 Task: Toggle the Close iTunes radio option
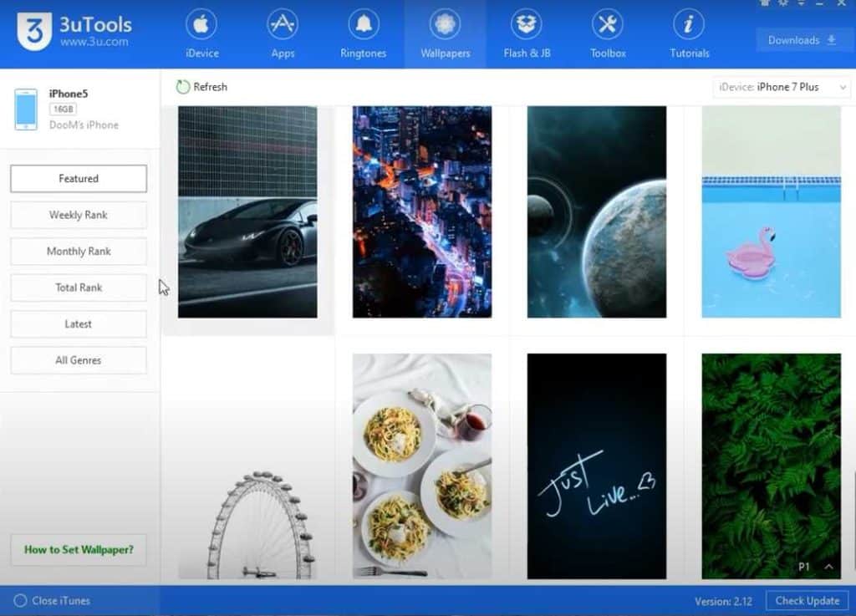20,601
